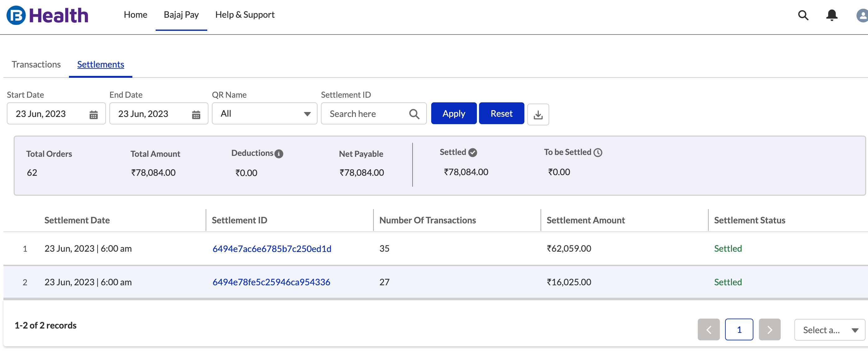
Task: Open the Help & Support menu
Action: tap(244, 15)
